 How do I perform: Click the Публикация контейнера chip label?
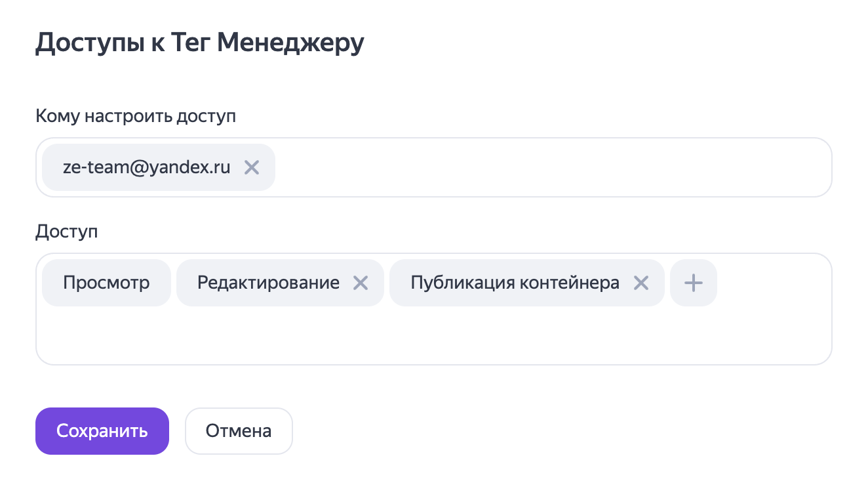click(515, 283)
